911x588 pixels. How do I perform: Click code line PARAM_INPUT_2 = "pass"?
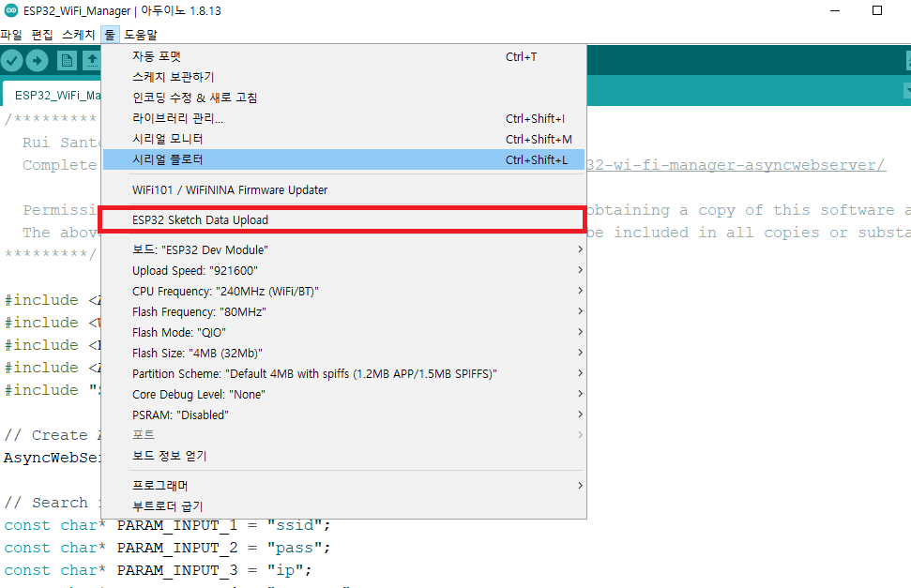[x=167, y=548]
